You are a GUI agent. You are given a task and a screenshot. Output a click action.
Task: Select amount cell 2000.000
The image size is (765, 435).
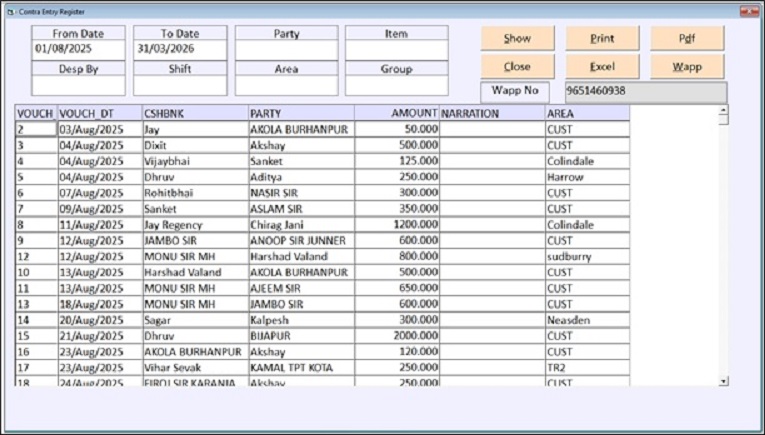[x=397, y=336]
